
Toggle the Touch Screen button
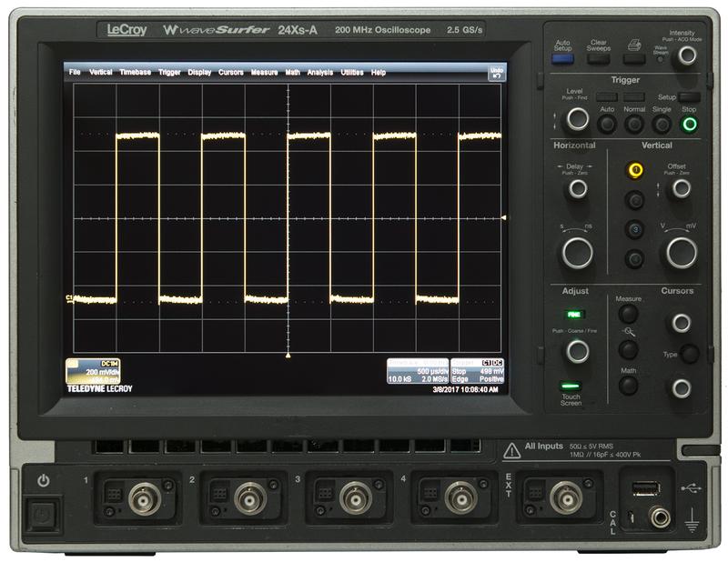[571, 386]
